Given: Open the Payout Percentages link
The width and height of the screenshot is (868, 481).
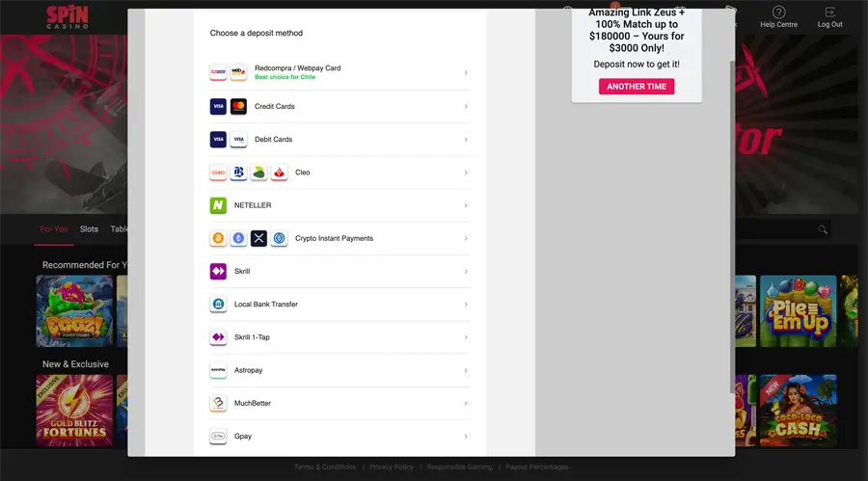Looking at the screenshot, I should click(x=537, y=467).
